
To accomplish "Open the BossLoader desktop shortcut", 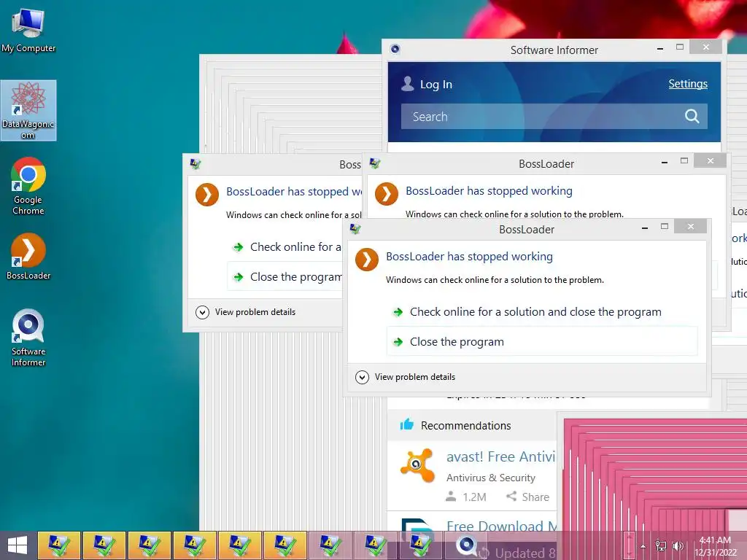I will point(28,256).
